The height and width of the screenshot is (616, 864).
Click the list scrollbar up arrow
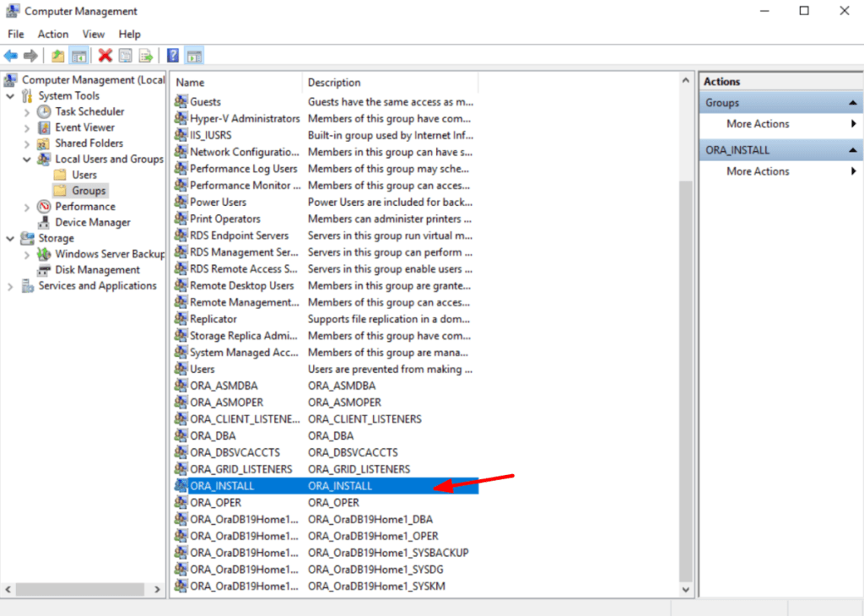685,80
